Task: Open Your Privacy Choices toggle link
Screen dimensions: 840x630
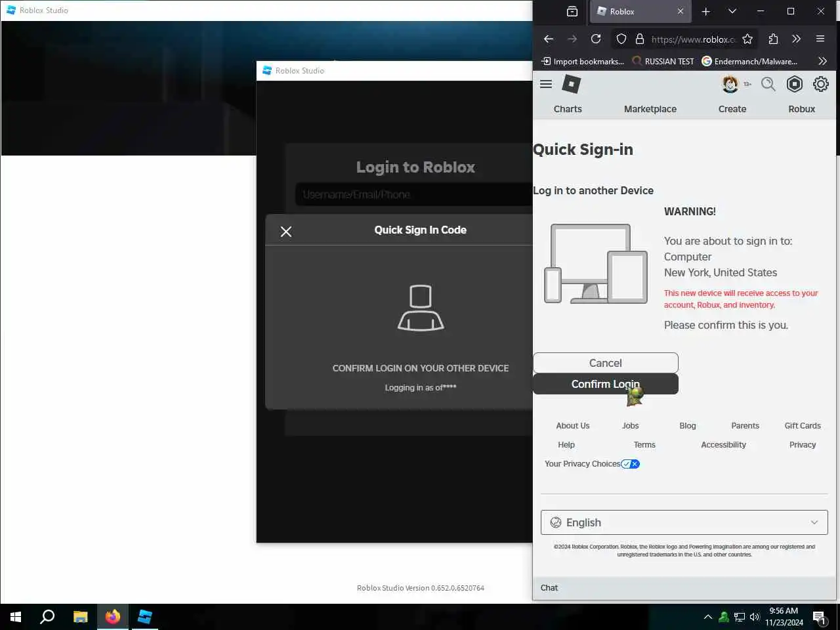Action: point(592,464)
